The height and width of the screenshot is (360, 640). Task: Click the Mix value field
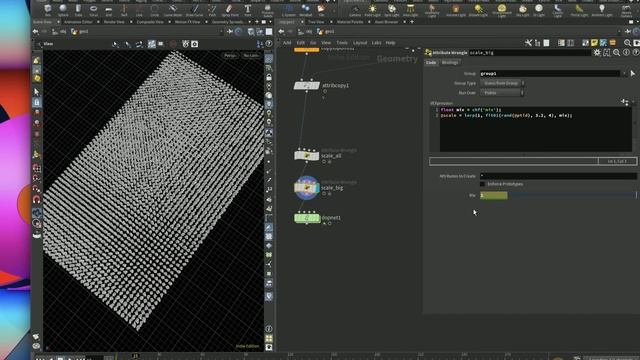pyautogui.click(x=493, y=196)
